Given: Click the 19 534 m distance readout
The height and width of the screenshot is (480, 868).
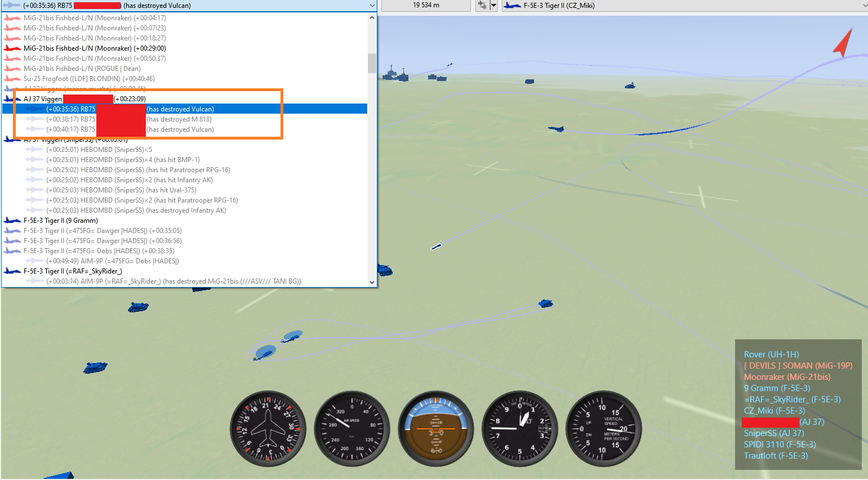Looking at the screenshot, I should (426, 5).
